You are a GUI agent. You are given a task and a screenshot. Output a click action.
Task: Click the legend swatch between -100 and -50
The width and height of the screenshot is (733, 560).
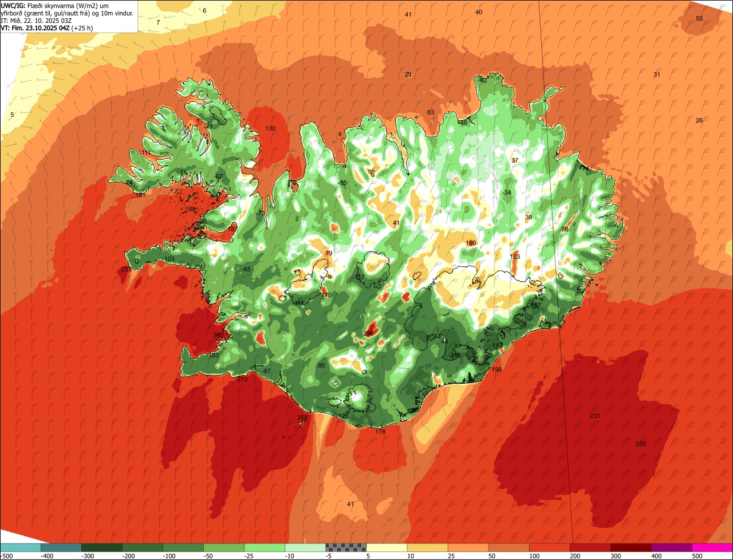pos(183,547)
